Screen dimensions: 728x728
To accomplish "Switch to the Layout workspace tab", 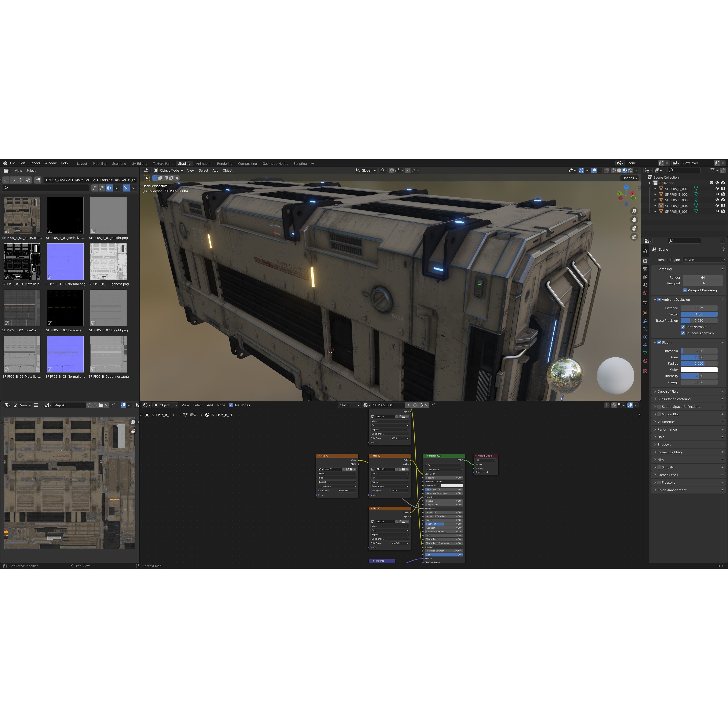I will coord(82,164).
